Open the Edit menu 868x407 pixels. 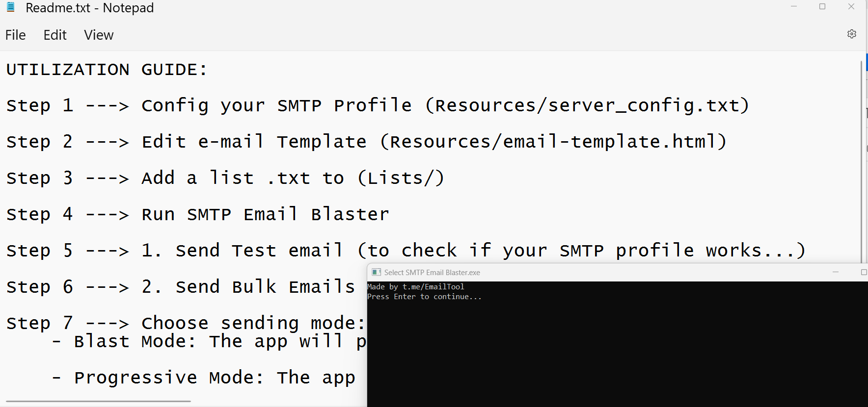pos(55,35)
